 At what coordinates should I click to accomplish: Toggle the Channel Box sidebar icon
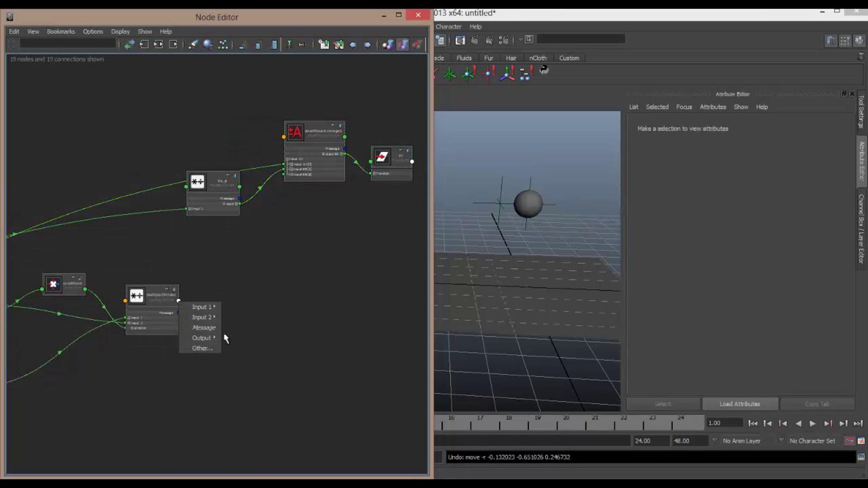859,40
